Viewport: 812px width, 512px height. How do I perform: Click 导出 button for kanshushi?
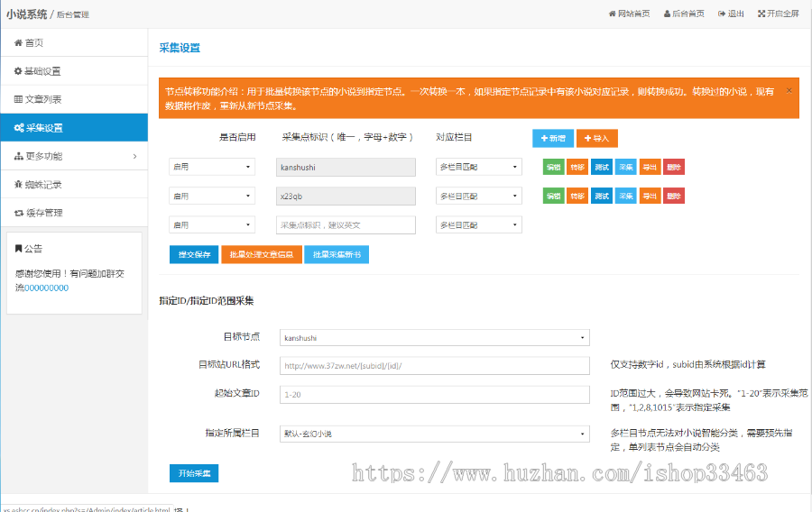(650, 167)
